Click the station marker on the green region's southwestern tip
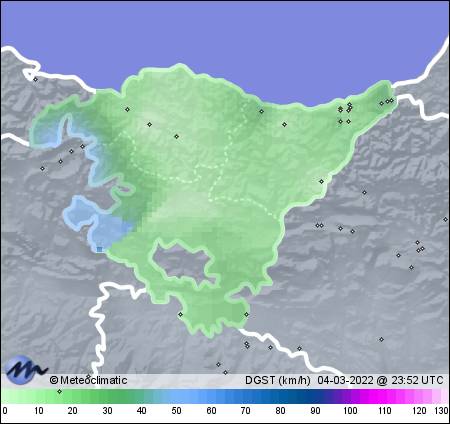The width and height of the screenshot is (450, 424). tap(180, 314)
